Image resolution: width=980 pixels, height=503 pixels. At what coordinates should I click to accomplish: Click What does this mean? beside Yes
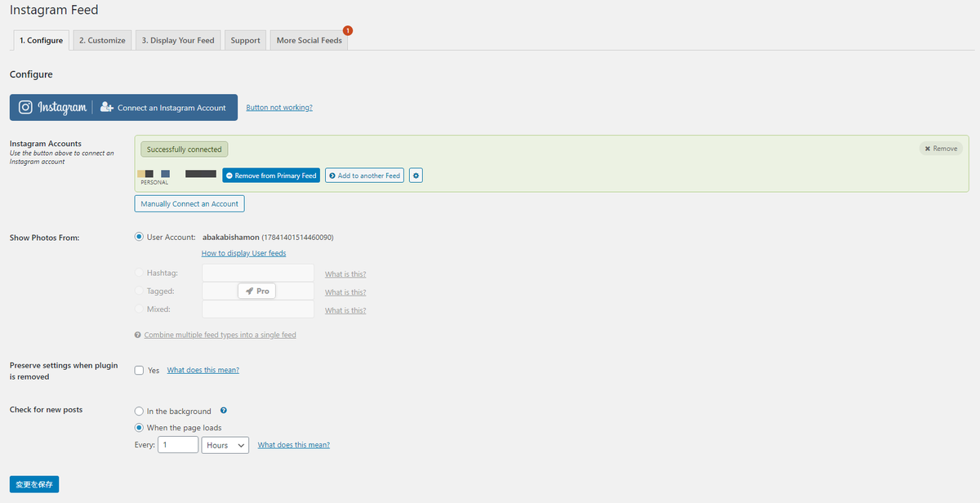tap(203, 370)
